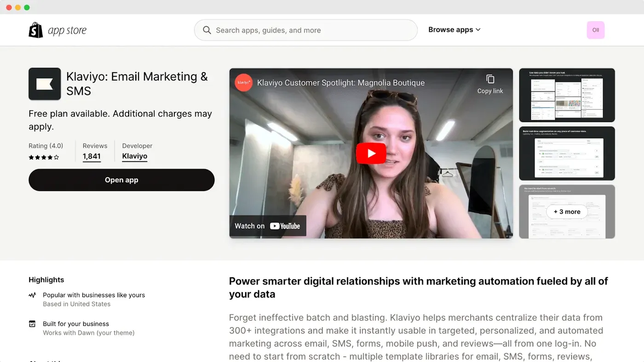The width and height of the screenshot is (644, 362).
Task: Click the Power smarter digital relationships heading
Action: click(x=419, y=288)
